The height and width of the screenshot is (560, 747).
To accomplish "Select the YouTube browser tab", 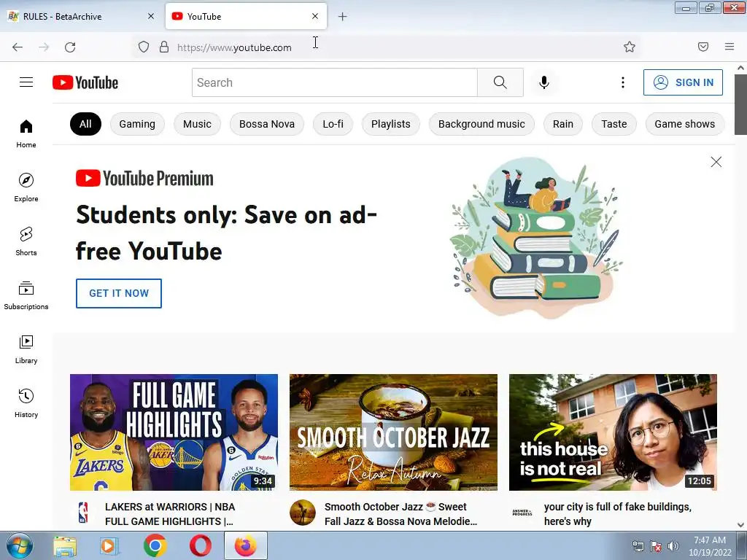I will 246,16.
